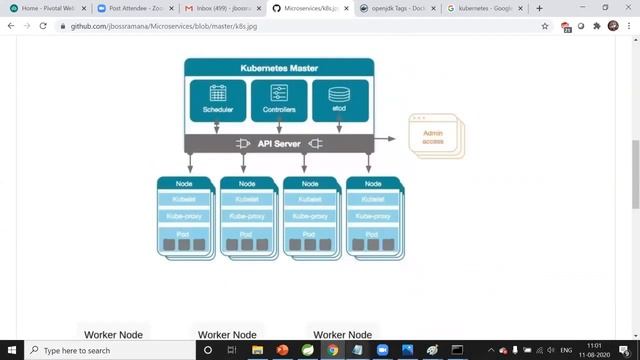Click the scrollbar up arrow

[636, 40]
